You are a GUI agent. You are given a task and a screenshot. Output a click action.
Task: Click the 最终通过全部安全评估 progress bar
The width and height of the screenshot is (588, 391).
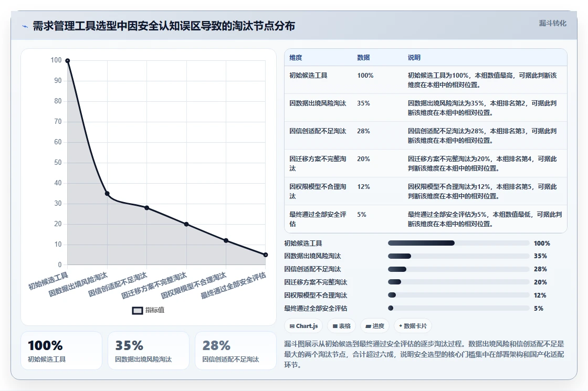tap(459, 308)
